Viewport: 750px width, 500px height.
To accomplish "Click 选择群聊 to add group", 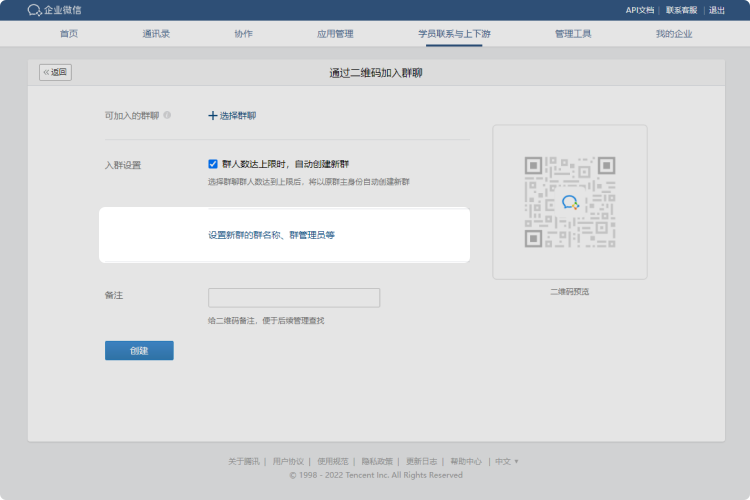I will pos(232,115).
